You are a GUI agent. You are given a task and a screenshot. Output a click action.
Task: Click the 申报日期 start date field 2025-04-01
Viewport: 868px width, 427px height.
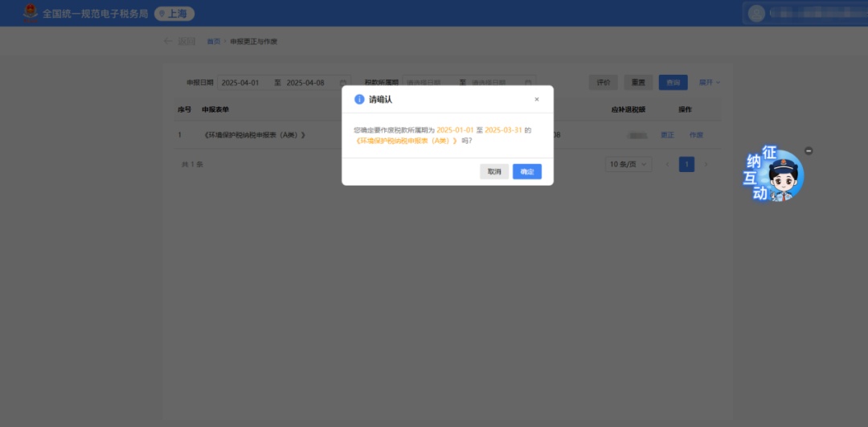coord(240,83)
